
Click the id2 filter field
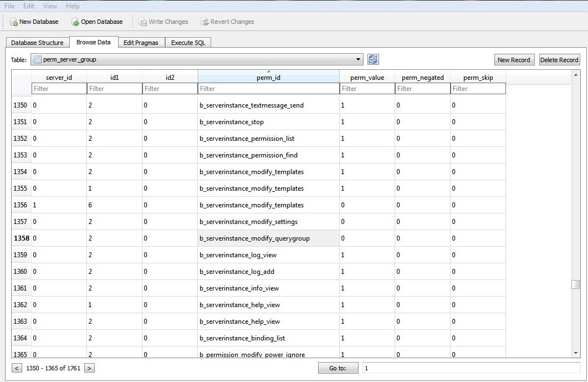(x=170, y=89)
